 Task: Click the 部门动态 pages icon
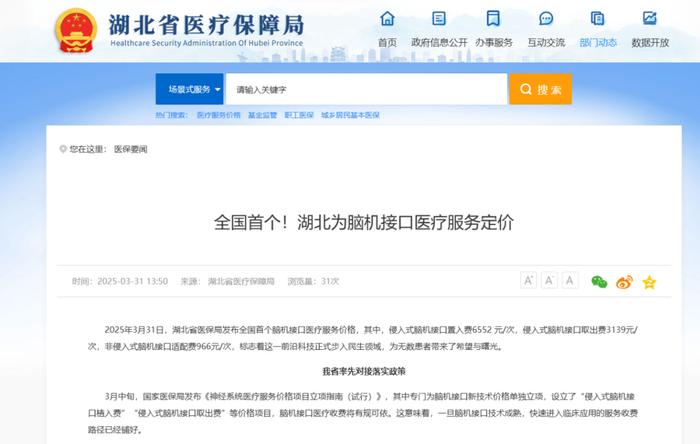point(597,18)
